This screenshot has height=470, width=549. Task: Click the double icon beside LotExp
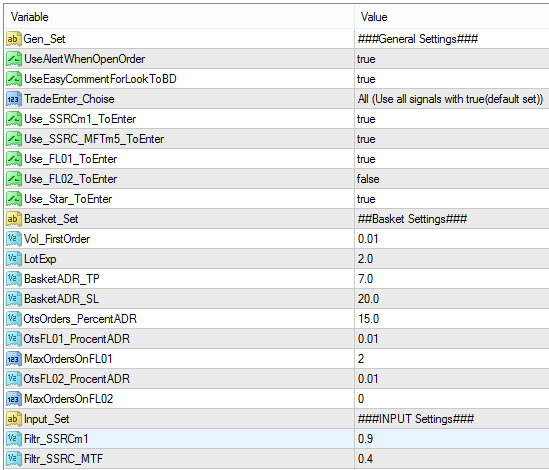pos(14,259)
